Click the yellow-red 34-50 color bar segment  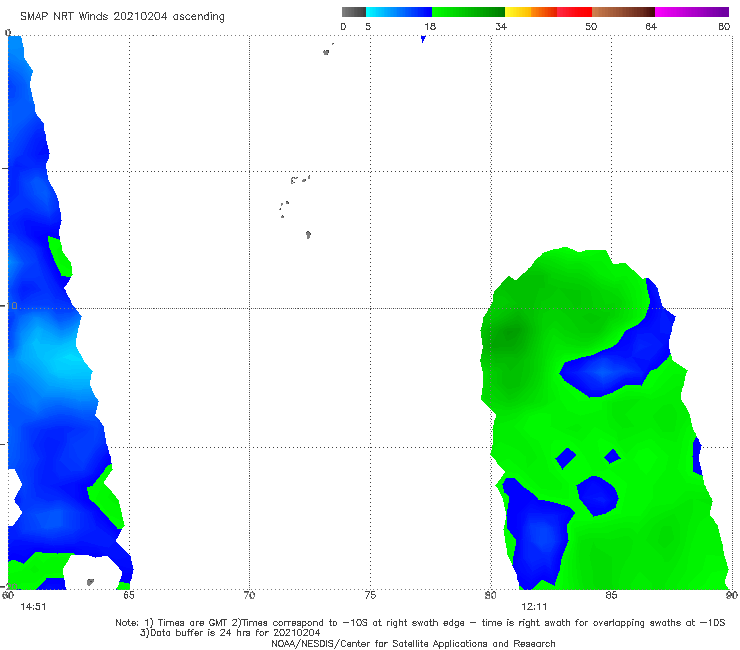pos(548,12)
